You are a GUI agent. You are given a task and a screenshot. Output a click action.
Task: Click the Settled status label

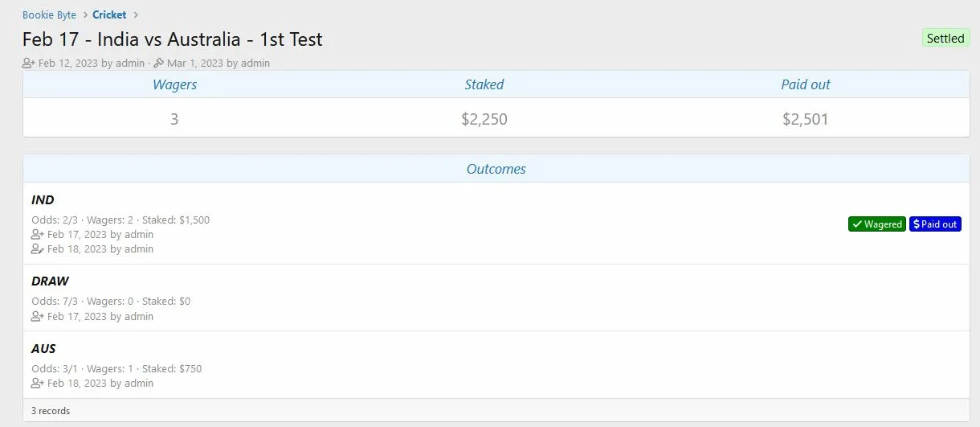[945, 38]
